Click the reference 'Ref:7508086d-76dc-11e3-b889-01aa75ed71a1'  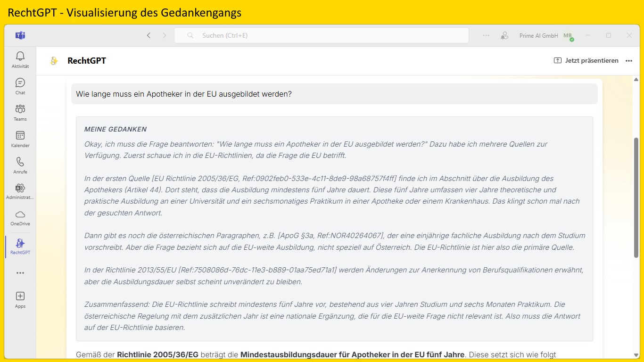258,270
